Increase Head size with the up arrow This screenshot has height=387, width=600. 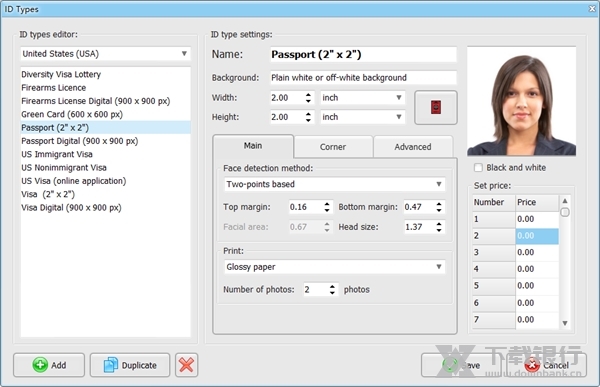[x=439, y=224]
